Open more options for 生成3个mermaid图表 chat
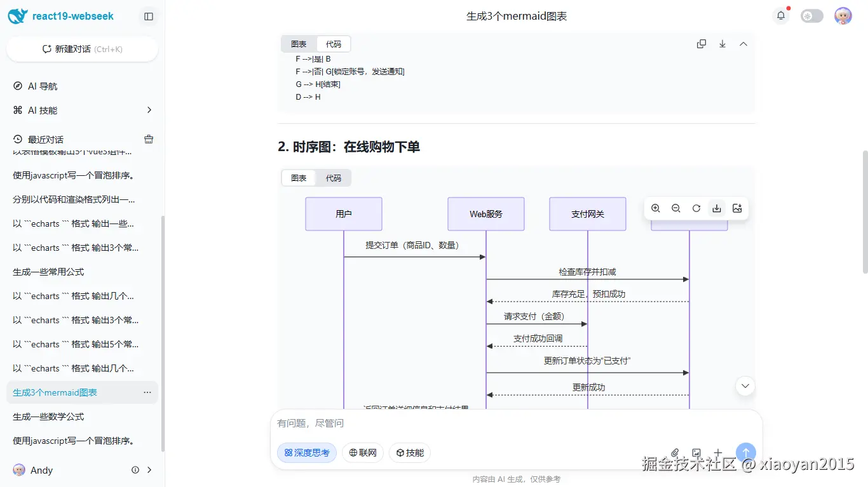The width and height of the screenshot is (868, 487). point(147,392)
